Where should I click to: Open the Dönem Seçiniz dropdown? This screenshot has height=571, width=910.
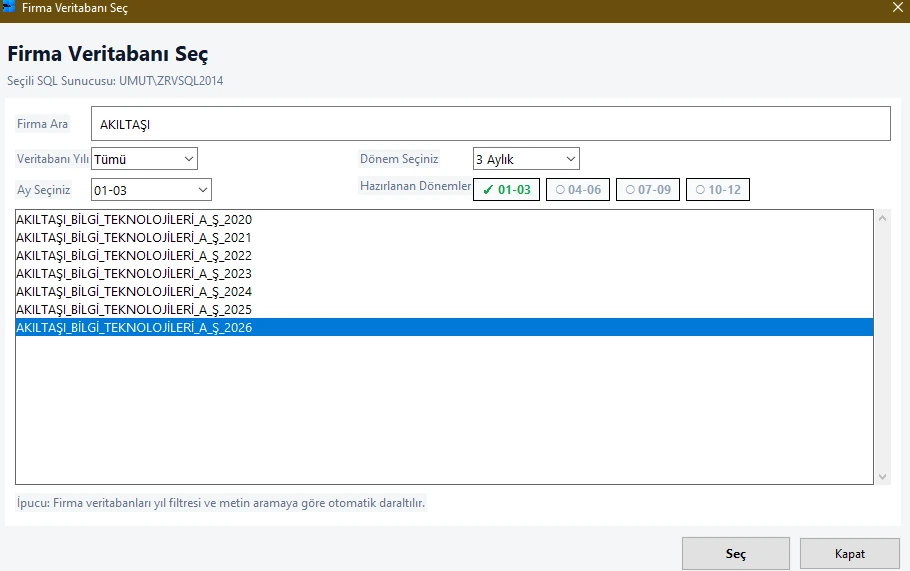[526, 159]
